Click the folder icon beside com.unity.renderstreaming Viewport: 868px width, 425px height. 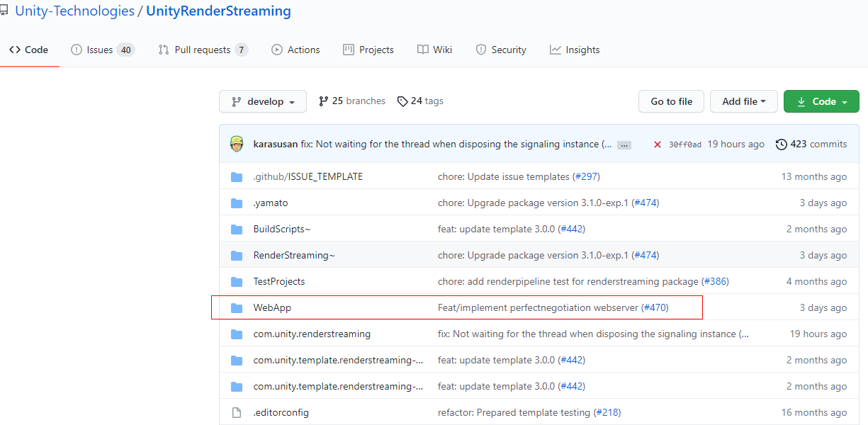point(237,334)
